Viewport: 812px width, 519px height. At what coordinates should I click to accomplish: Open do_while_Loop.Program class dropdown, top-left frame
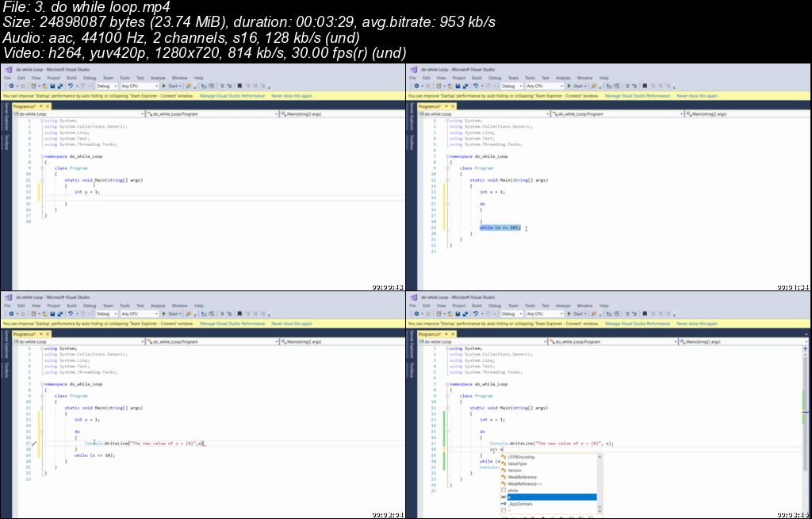click(213, 113)
